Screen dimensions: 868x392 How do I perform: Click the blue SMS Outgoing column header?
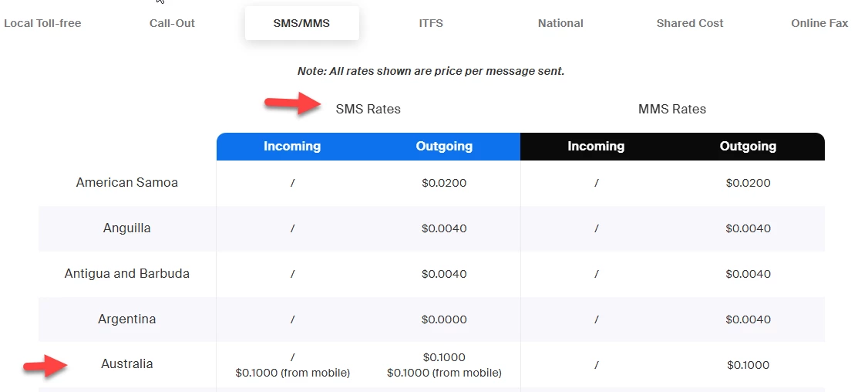coord(444,146)
